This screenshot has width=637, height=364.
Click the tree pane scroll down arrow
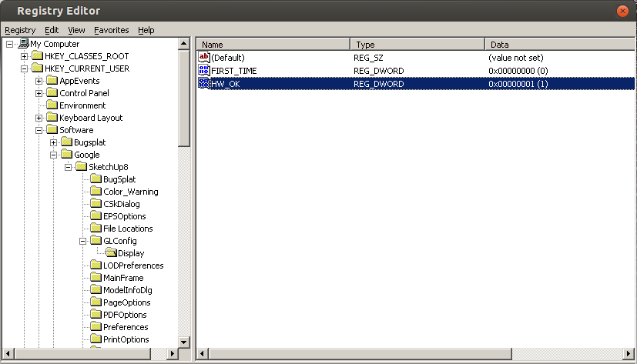pyautogui.click(x=184, y=342)
